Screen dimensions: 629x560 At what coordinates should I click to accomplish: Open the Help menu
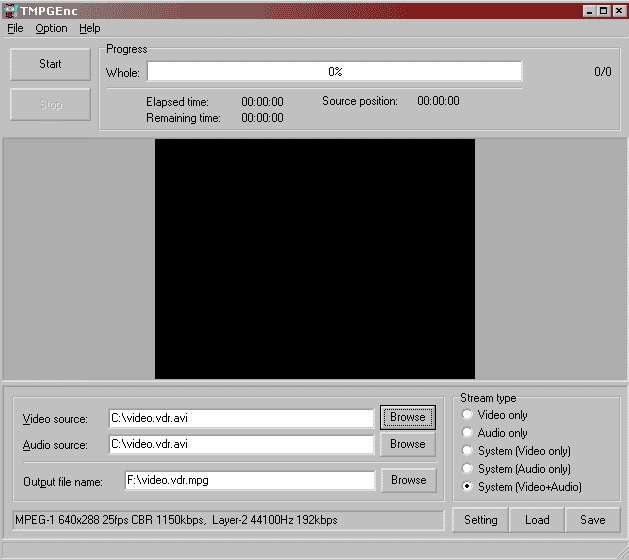pos(89,28)
